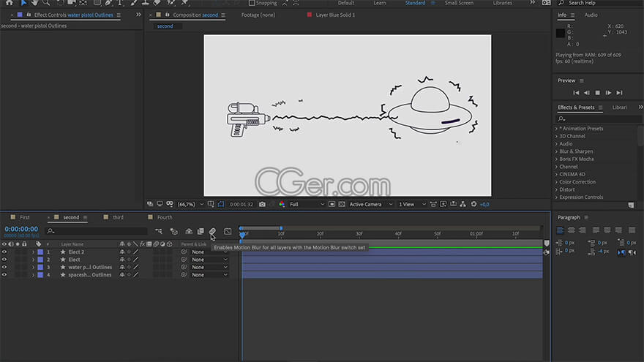Click the reset exposure icon
The image size is (644, 362).
click(x=473, y=204)
